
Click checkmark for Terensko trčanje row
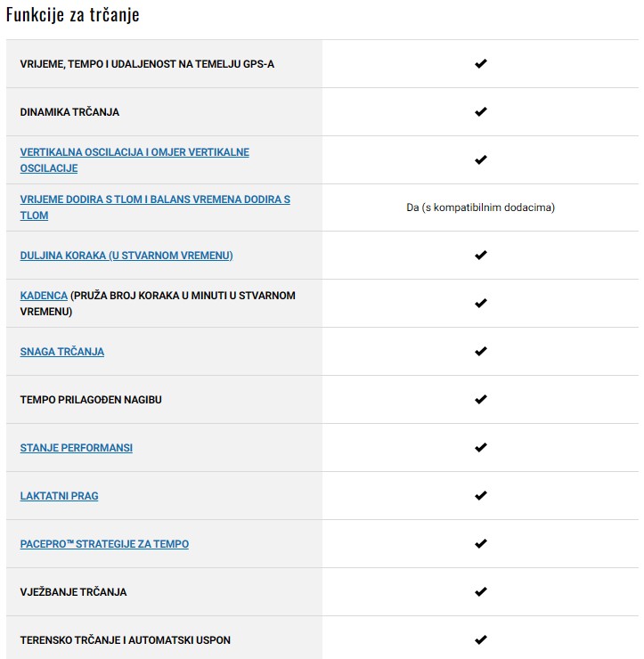coord(481,640)
